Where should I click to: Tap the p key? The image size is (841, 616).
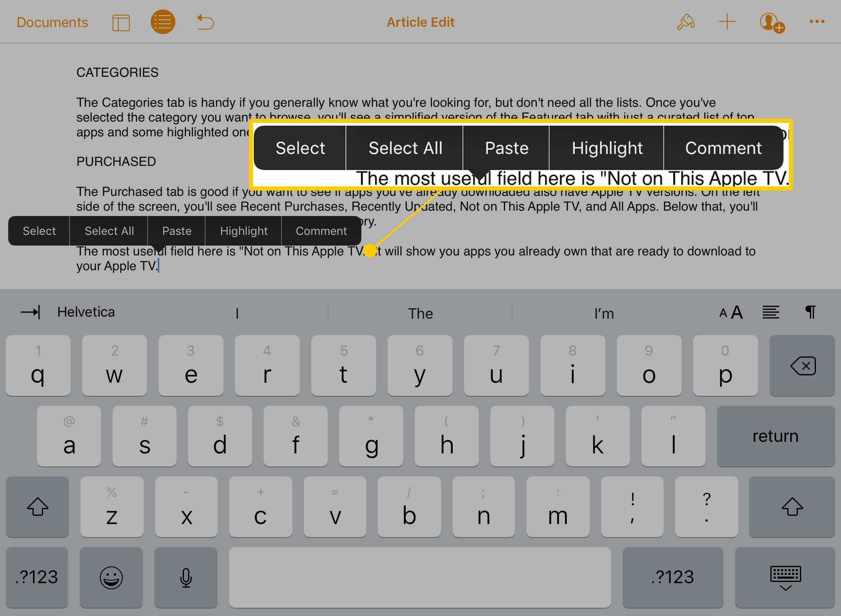coord(725,365)
